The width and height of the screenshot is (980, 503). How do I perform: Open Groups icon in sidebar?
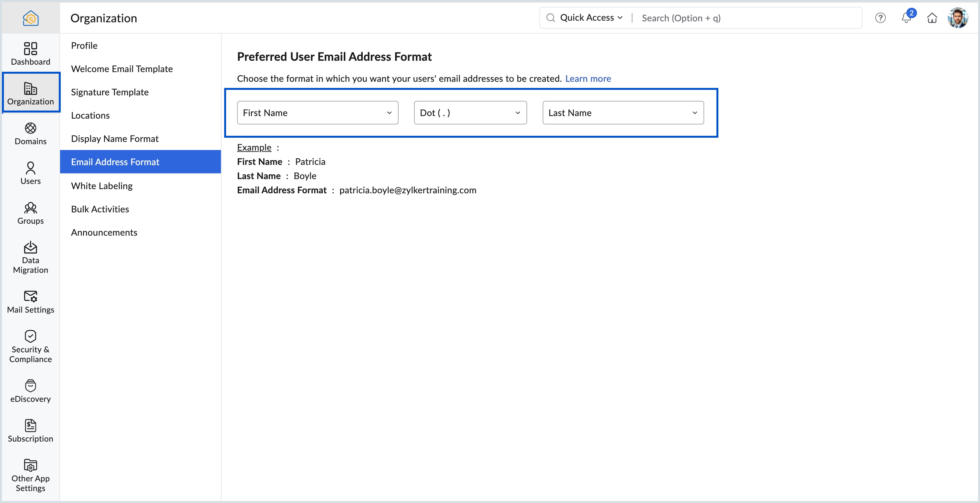pyautogui.click(x=30, y=208)
